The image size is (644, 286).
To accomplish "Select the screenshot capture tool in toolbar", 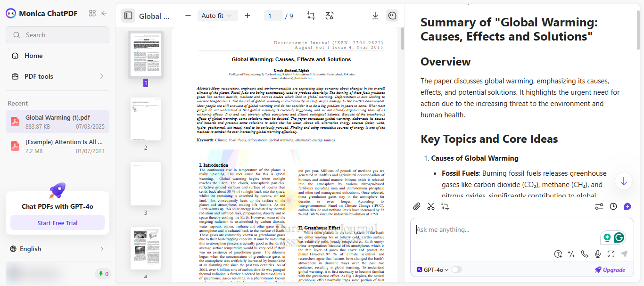I will click(x=311, y=16).
